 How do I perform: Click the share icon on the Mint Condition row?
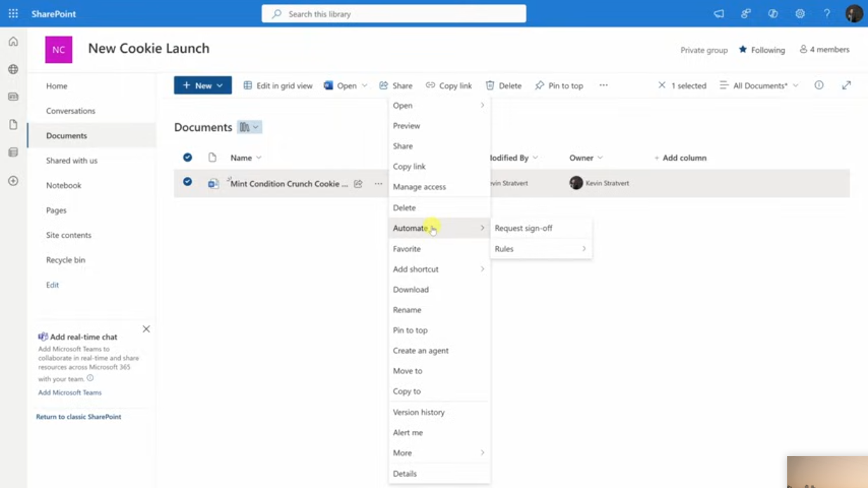click(x=358, y=184)
